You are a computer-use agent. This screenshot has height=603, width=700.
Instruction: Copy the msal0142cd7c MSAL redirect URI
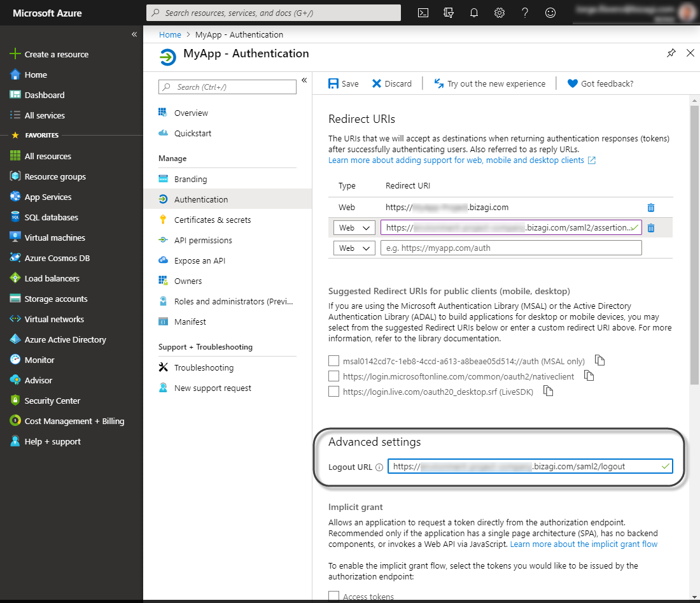tap(599, 360)
